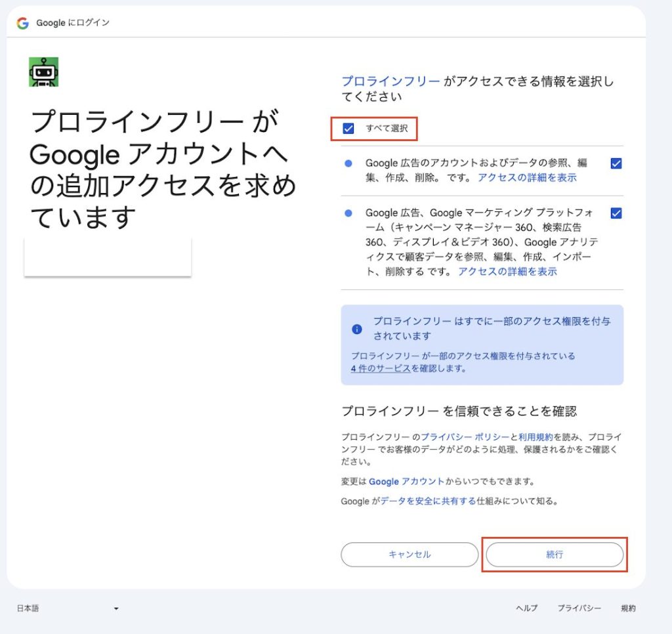This screenshot has height=634, width=672.
Task: Uncheck the Google マーケティング プラットフォーム permission checkbox
Action: (x=616, y=213)
